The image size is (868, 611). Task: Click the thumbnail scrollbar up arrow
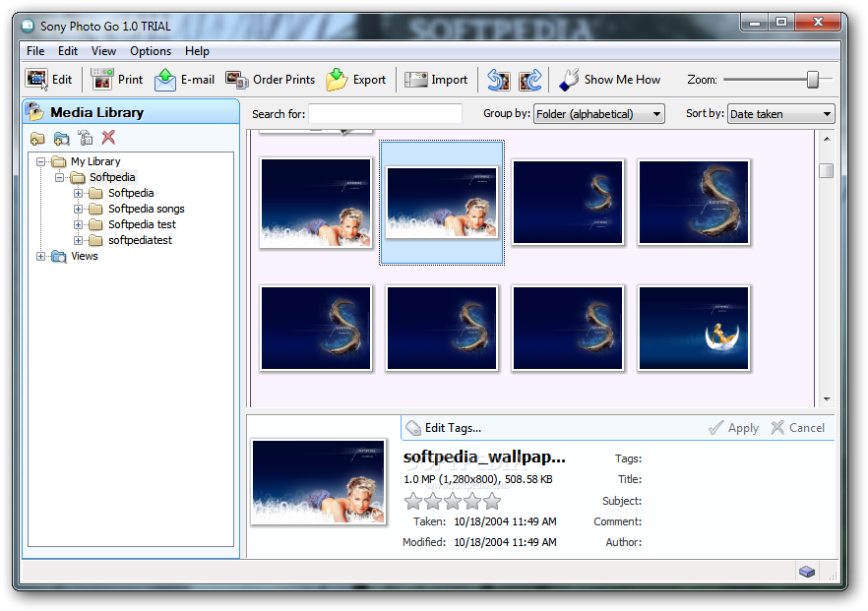pos(827,139)
